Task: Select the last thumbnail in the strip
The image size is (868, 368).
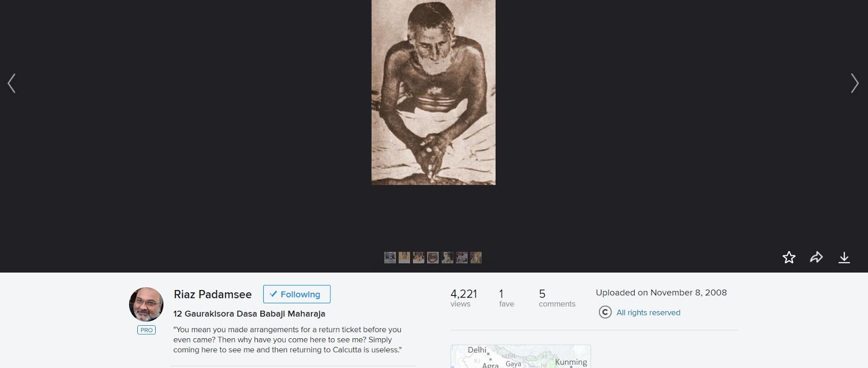Action: (476, 257)
